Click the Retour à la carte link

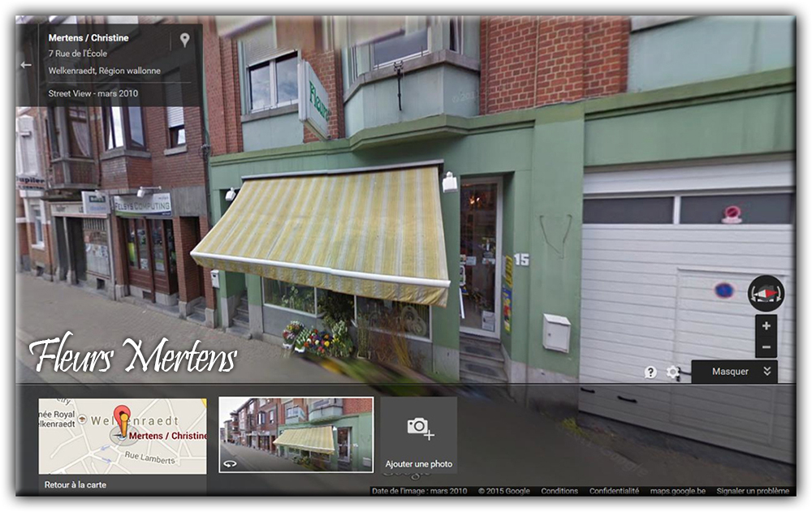tap(75, 485)
